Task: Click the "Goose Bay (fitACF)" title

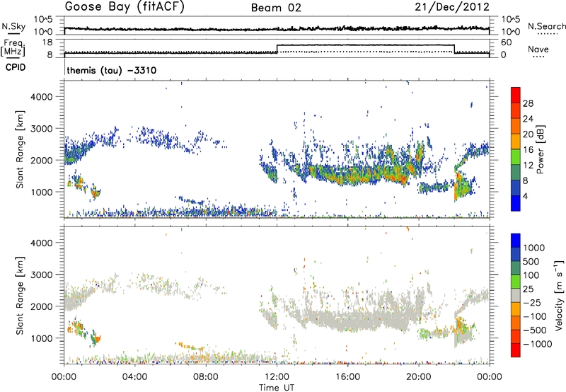Action: click(x=125, y=7)
